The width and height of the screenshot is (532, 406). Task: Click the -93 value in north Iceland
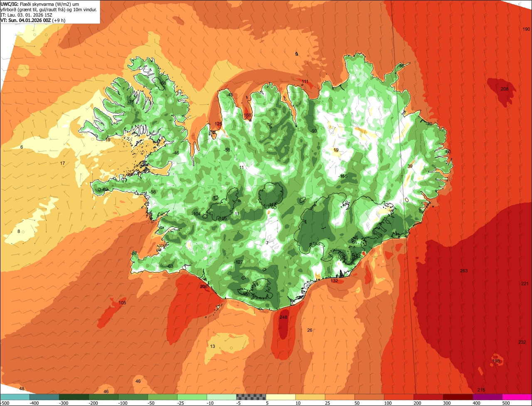point(313,131)
